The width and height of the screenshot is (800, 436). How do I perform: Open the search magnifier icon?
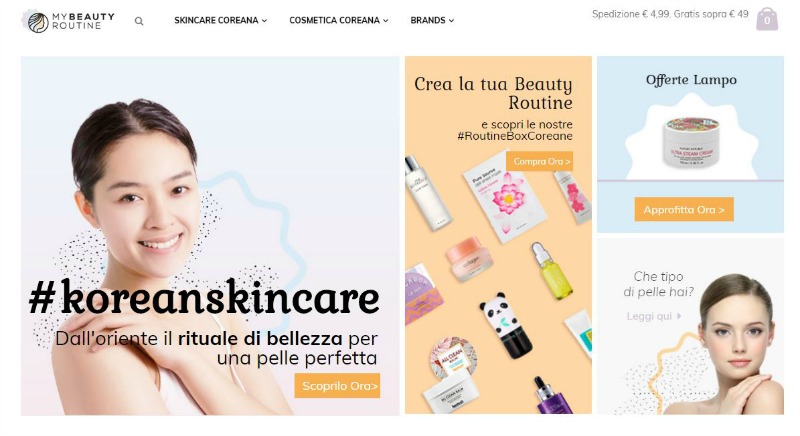139,21
